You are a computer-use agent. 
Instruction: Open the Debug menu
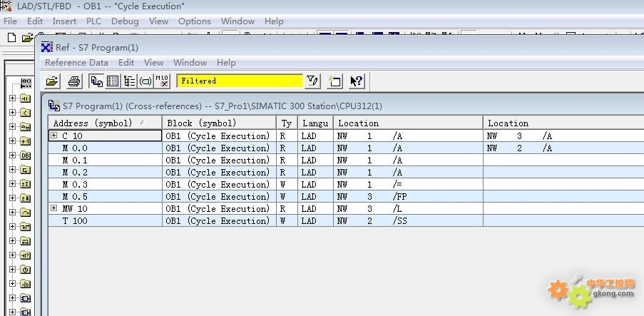[125, 21]
